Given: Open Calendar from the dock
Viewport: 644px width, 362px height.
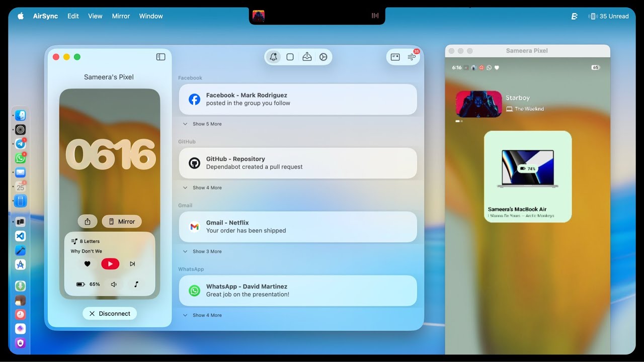Looking at the screenshot, I should click(20, 187).
